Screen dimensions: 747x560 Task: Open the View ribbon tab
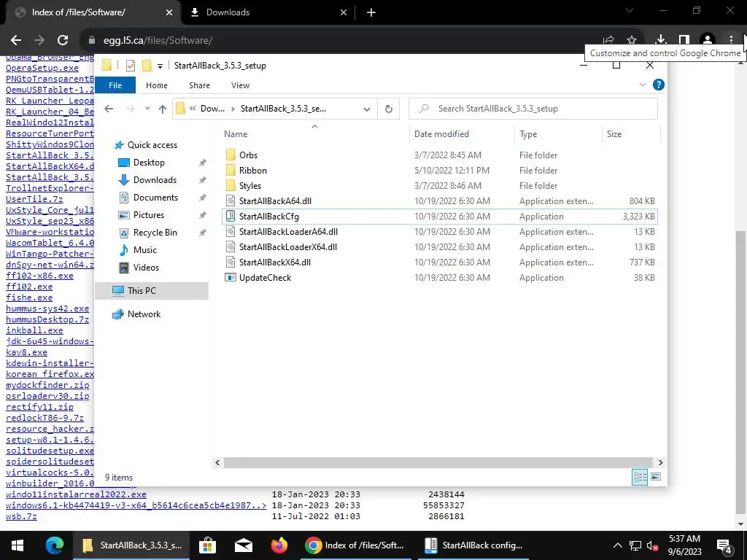pyautogui.click(x=240, y=85)
